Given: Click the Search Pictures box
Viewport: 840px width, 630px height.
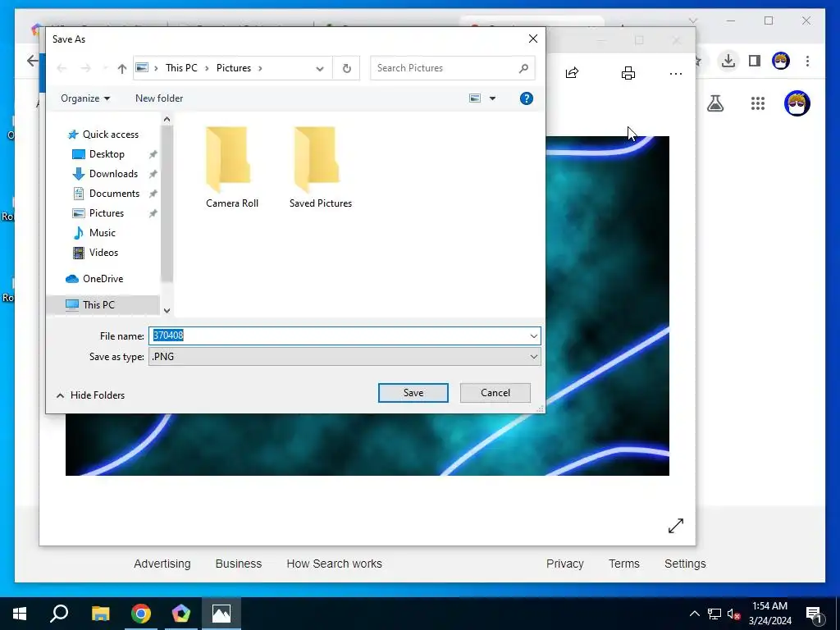Looking at the screenshot, I should tap(452, 68).
